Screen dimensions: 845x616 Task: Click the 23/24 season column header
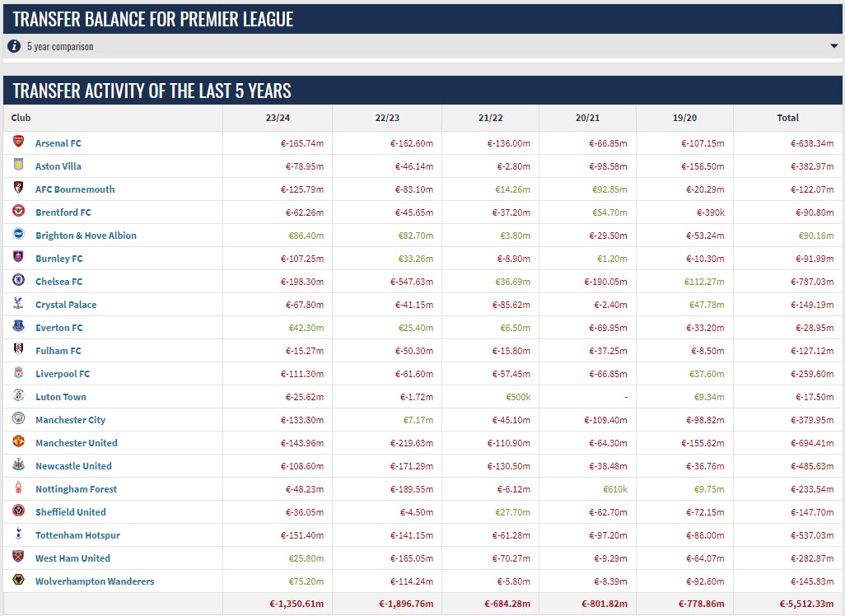tap(278, 118)
